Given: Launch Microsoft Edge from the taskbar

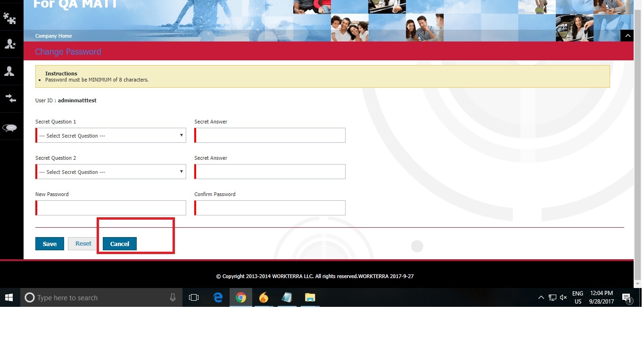Looking at the screenshot, I should click(x=218, y=297).
